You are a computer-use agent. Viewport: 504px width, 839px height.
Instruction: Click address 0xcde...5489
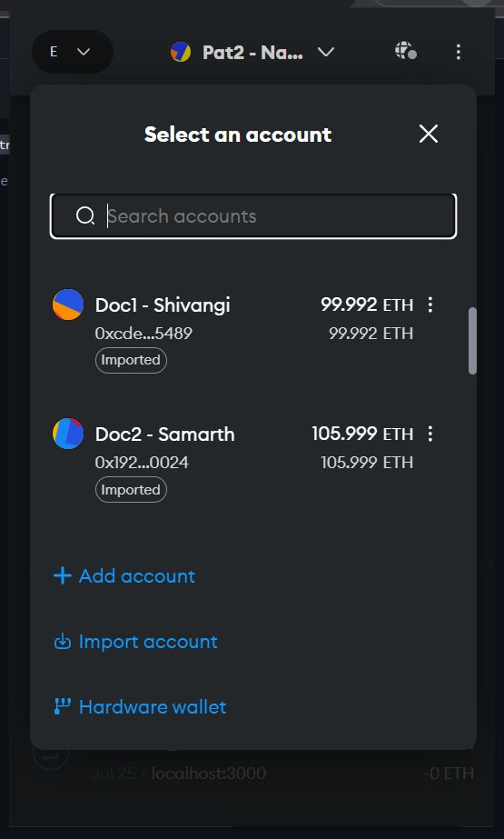pos(143,334)
